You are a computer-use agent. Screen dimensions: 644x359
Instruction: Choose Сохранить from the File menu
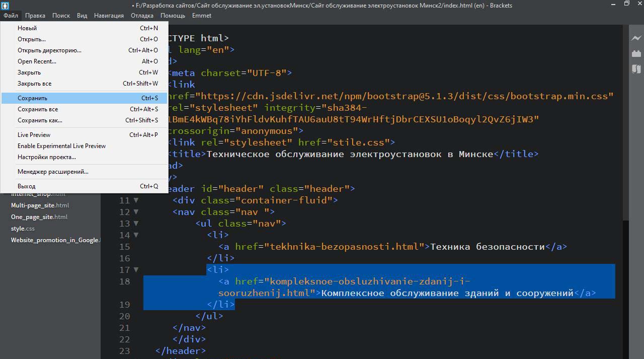[x=33, y=98]
